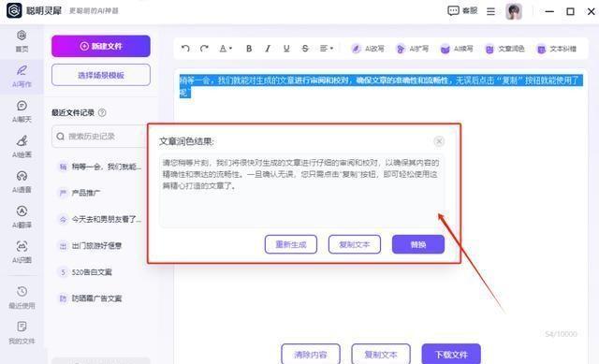Open the font color dropdown in toolbar
Viewport: 599px width, 364px height.
coord(226,49)
